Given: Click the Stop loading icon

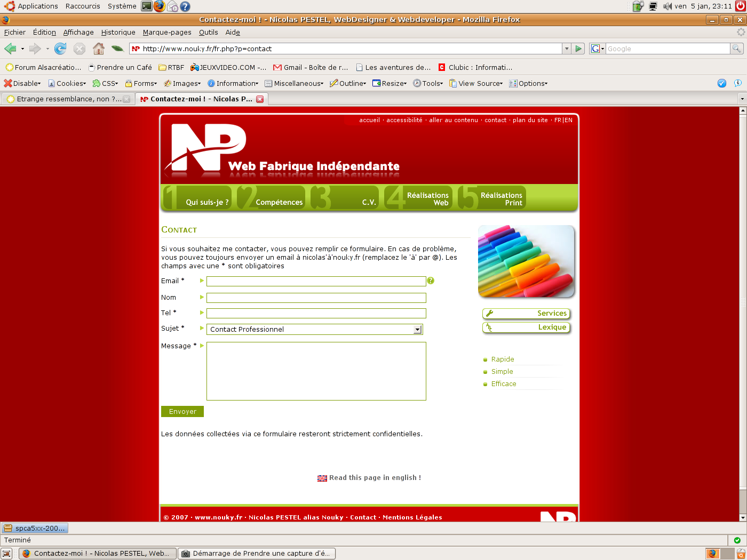Looking at the screenshot, I should click(80, 49).
